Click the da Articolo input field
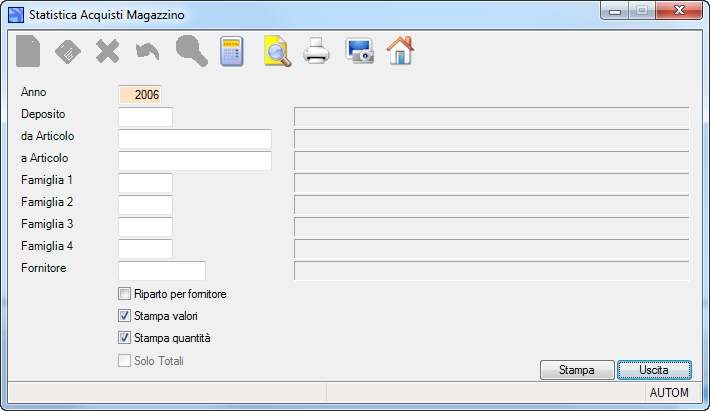Screen dimensions: 710x411 (x=195, y=139)
